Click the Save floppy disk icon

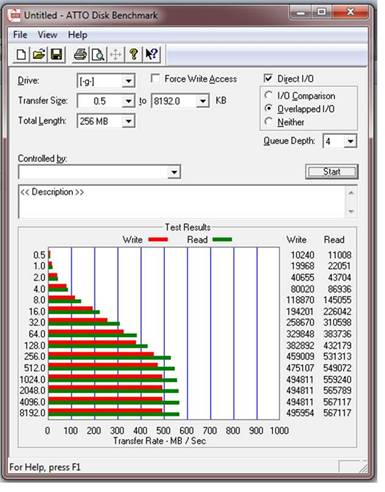[x=56, y=54]
